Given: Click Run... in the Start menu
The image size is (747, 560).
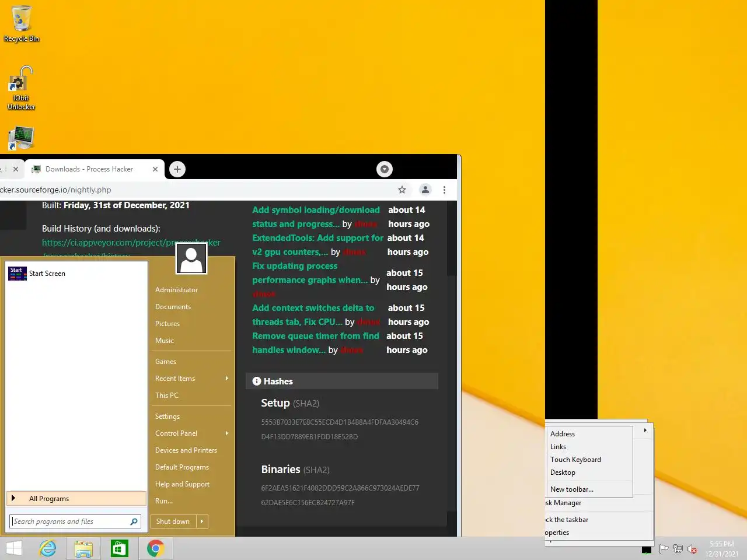Looking at the screenshot, I should [x=164, y=501].
